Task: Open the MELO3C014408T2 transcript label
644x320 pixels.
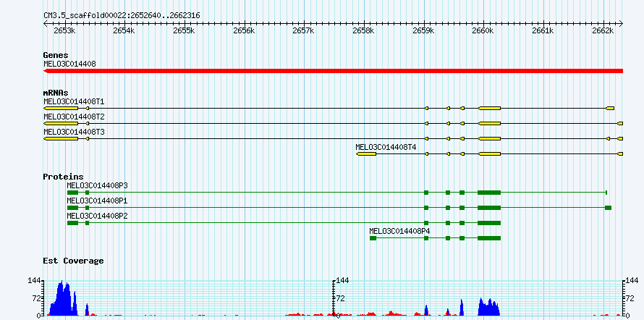Action: point(74,117)
